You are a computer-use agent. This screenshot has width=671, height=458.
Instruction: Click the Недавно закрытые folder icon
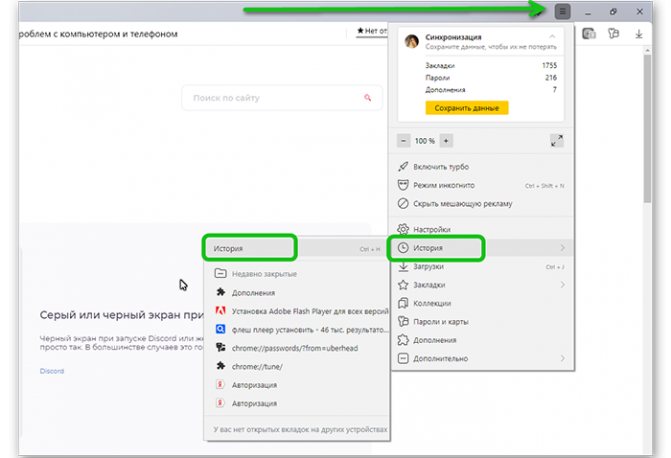(220, 273)
